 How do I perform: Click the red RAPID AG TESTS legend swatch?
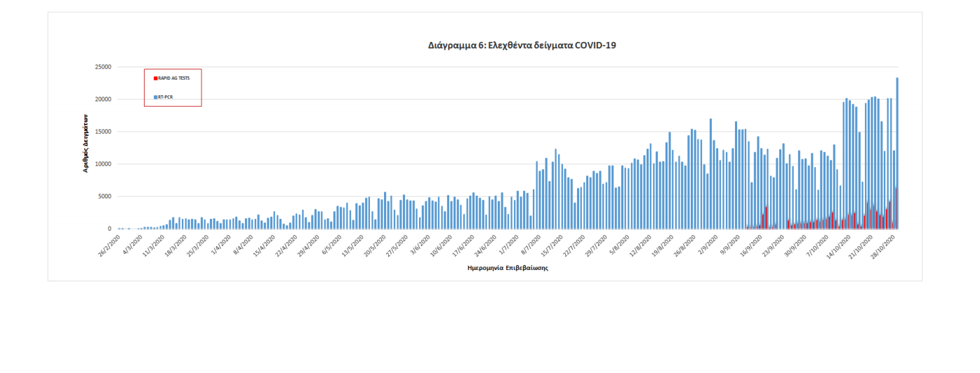[155, 79]
